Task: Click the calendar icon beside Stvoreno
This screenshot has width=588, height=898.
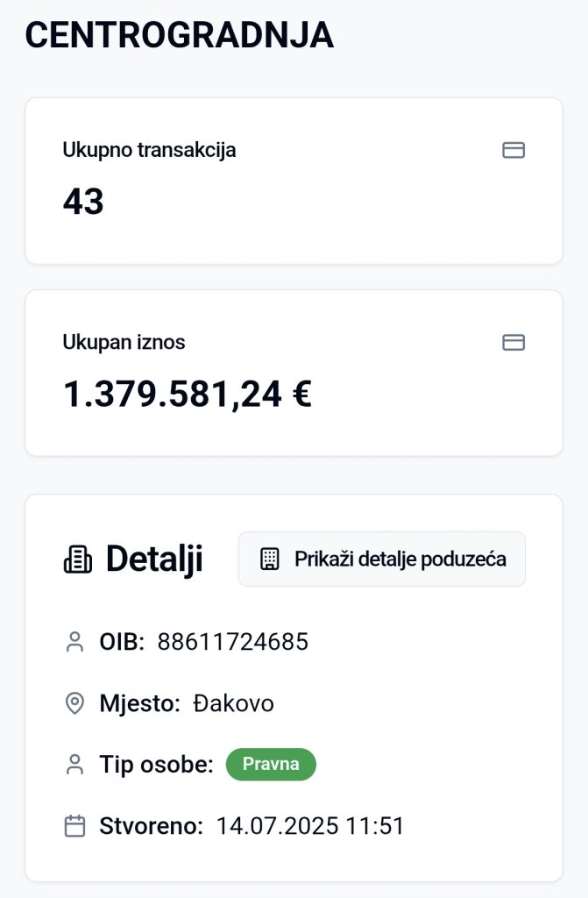Action: [74, 826]
